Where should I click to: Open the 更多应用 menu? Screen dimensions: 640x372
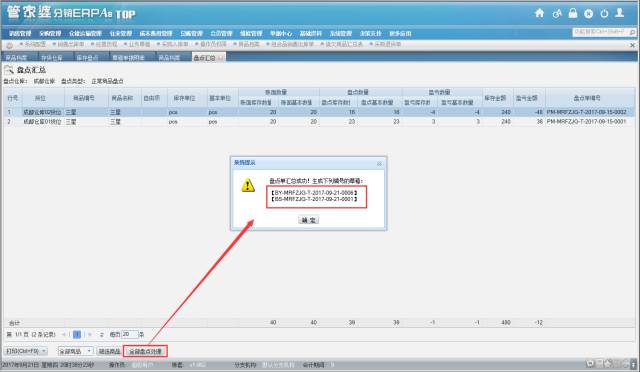point(400,33)
